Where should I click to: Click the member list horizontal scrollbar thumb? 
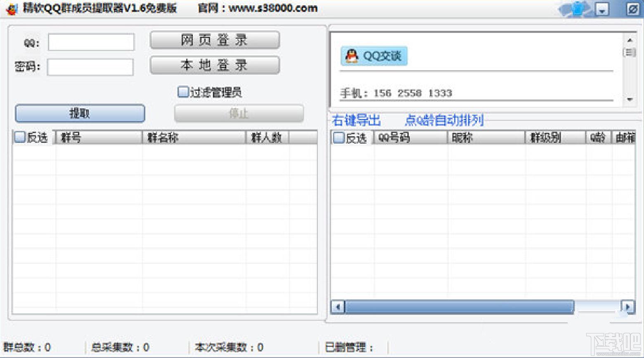(x=459, y=307)
